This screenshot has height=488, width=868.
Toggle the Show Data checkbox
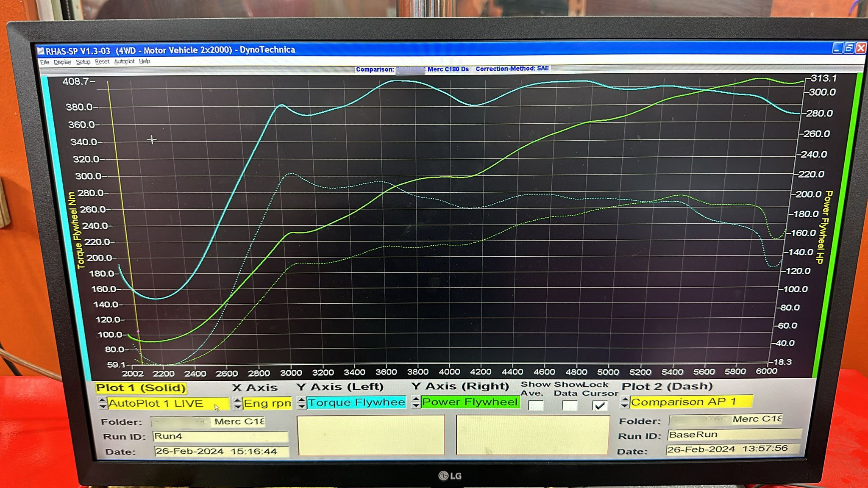(x=569, y=405)
